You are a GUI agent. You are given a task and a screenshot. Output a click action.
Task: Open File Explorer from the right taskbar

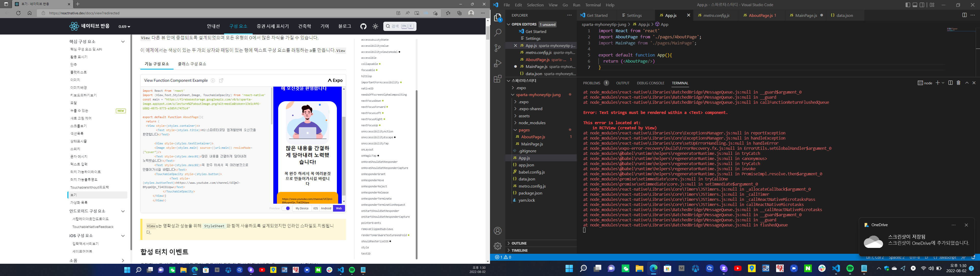coord(640,268)
